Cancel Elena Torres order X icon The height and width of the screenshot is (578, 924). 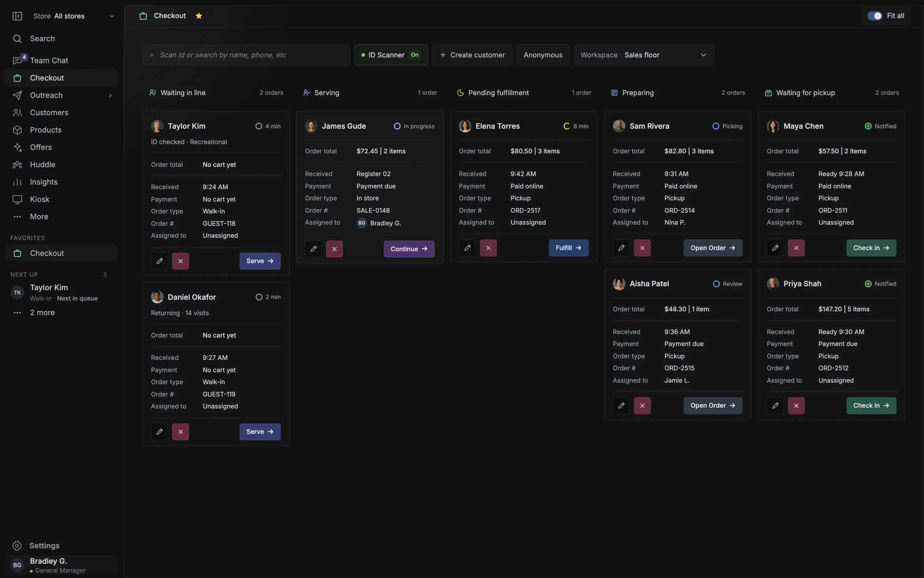click(489, 248)
